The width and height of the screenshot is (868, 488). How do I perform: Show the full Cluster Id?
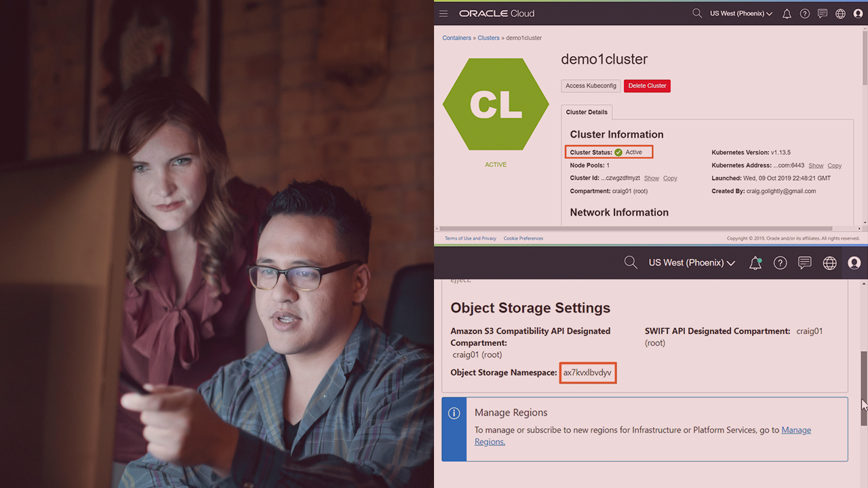[652, 178]
